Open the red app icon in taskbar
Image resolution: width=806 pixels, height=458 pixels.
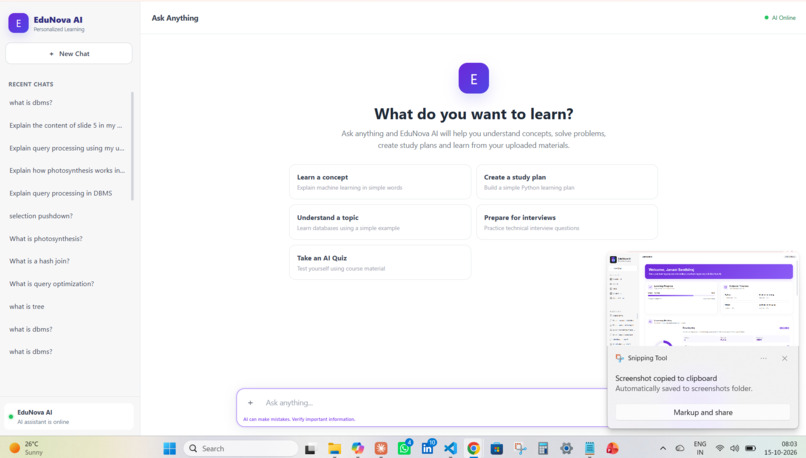click(x=612, y=448)
